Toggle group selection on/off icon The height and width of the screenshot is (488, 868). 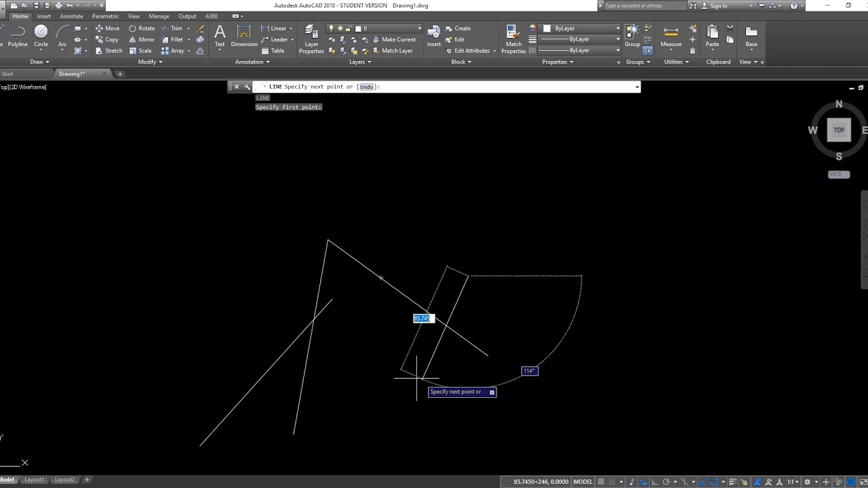pyautogui.click(x=648, y=51)
